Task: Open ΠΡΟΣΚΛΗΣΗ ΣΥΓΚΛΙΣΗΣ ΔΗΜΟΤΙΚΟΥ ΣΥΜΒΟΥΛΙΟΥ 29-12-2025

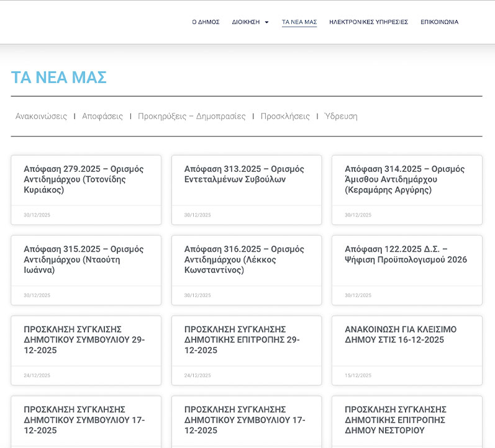Action: [84, 339]
